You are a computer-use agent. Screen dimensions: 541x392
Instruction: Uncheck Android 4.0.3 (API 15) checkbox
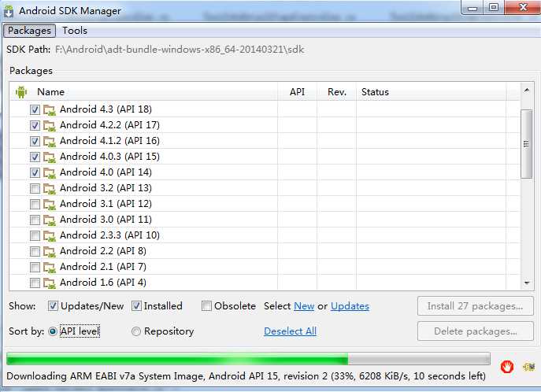tap(35, 157)
